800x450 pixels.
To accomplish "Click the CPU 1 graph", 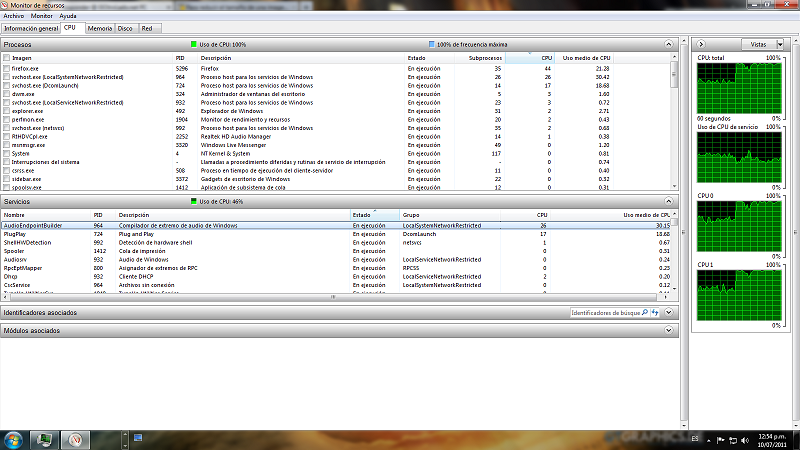I will [x=739, y=295].
